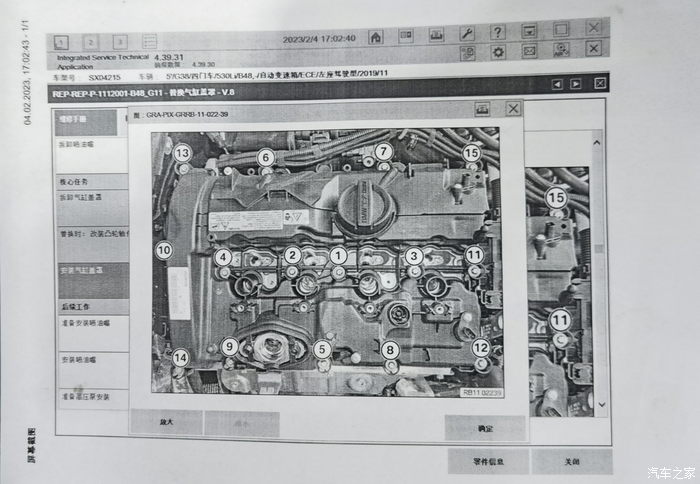Click 后续工作 section header
This screenshot has height=484, width=700.
tap(93, 307)
